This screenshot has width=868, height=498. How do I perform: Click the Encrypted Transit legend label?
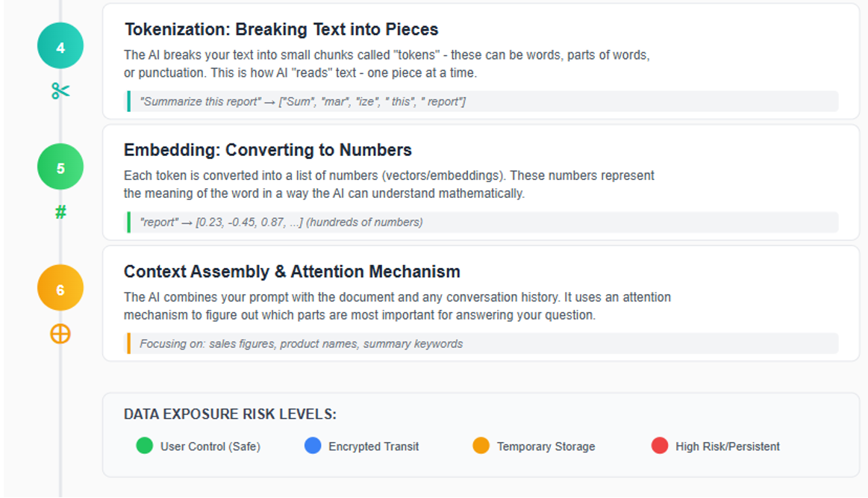coord(373,446)
